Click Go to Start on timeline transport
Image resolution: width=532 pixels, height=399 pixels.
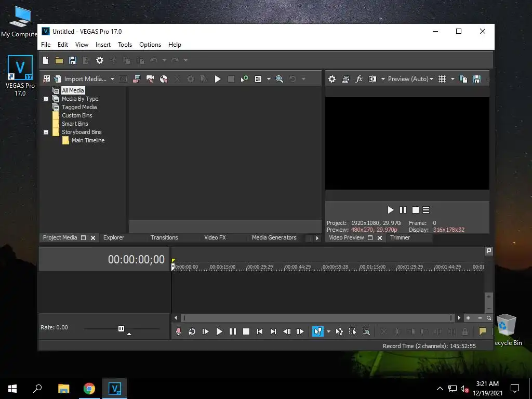pos(260,331)
